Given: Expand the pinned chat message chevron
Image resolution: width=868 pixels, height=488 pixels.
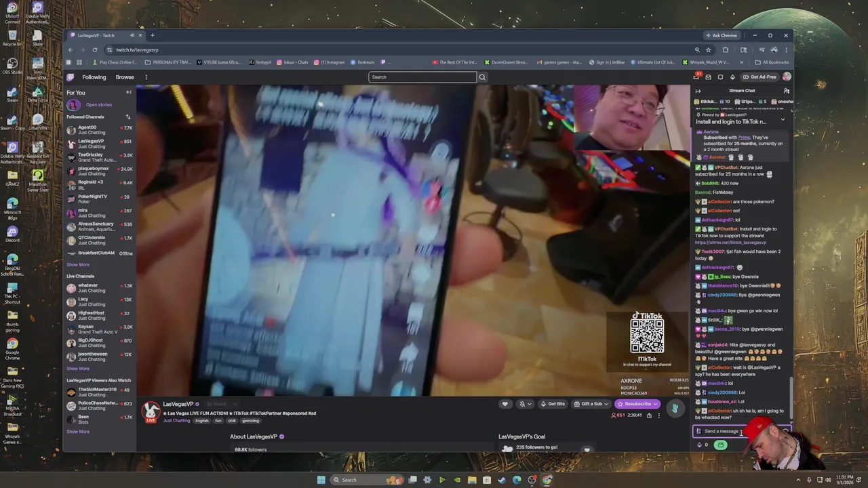Looking at the screenshot, I should pos(783,120).
